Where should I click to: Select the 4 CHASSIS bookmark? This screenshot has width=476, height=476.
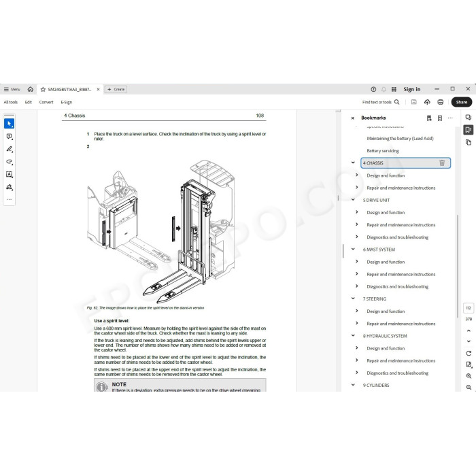405,163
